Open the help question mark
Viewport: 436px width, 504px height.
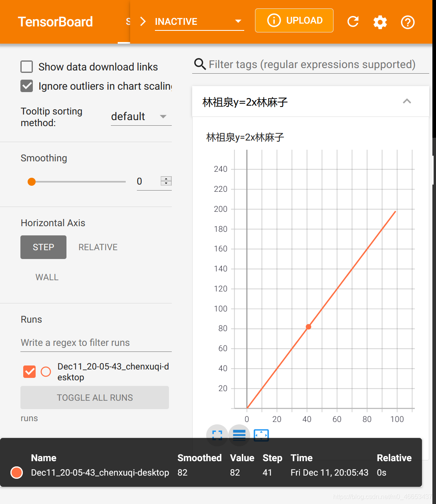tap(408, 22)
